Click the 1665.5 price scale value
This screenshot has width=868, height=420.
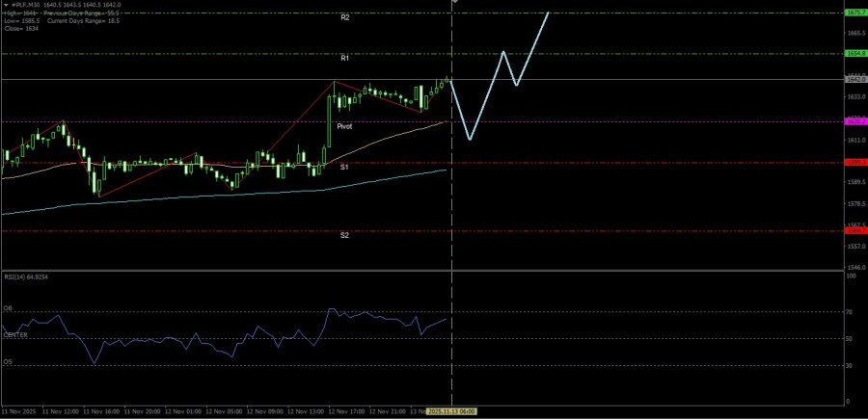point(855,33)
